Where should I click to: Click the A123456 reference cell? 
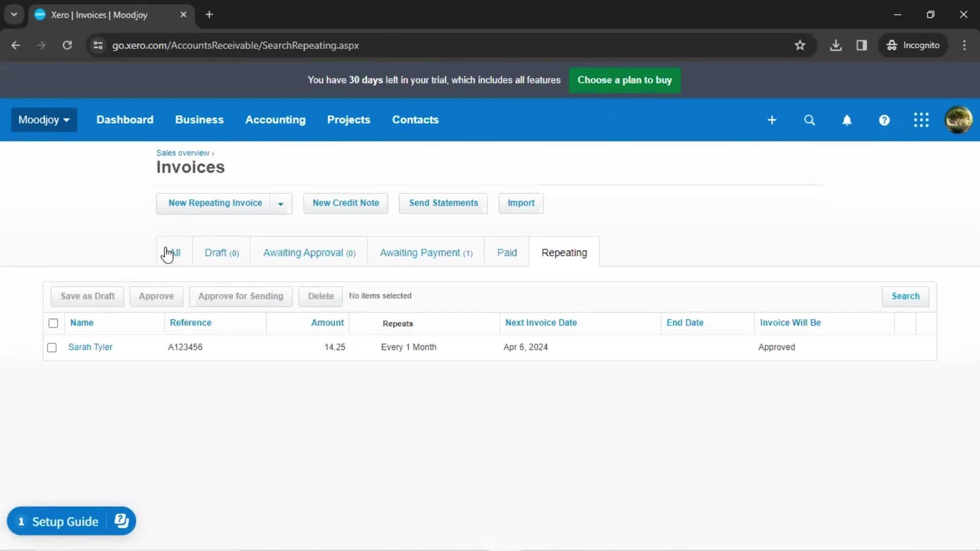185,347
